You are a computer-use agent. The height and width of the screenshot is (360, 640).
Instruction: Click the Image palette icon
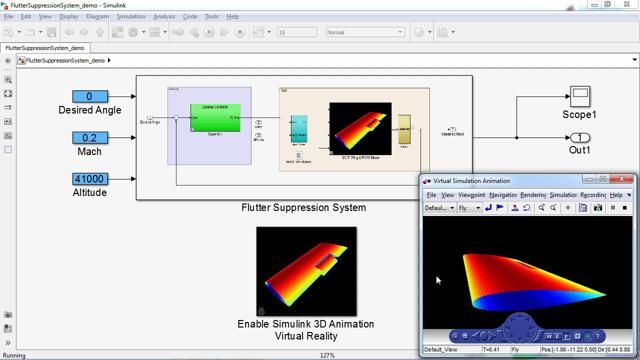pyautogui.click(x=8, y=136)
